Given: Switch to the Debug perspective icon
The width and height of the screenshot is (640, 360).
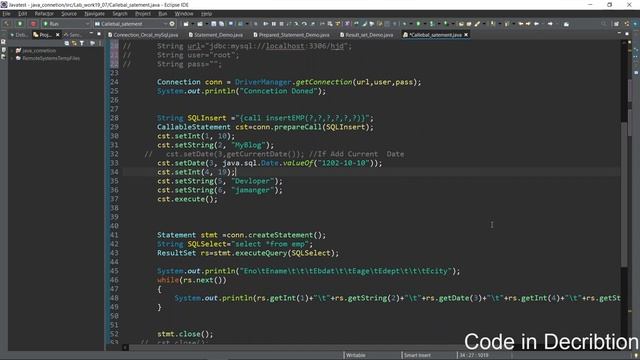Looking at the screenshot, I should (635, 24).
